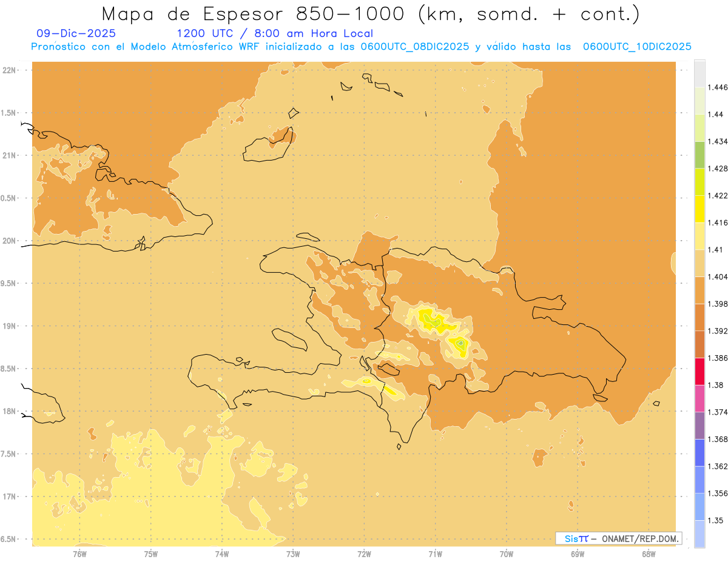Click the legend value 1.404
Viewport: 728px width, 562px height.
718,276
